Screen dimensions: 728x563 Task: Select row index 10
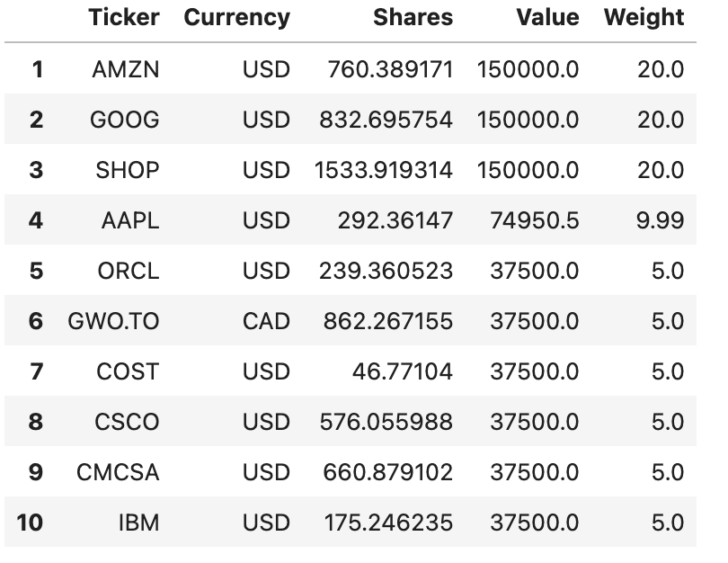(x=30, y=523)
